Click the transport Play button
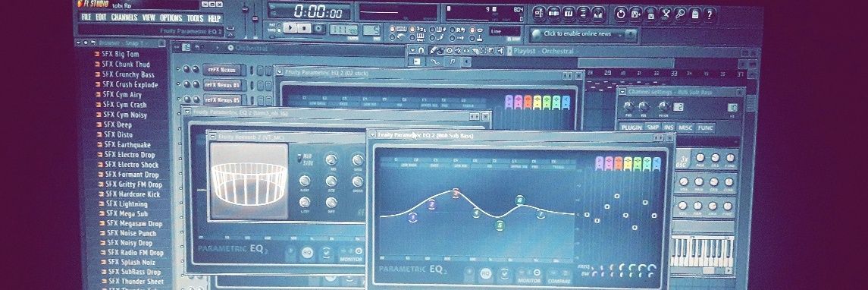This screenshot has height=290, width=868. click(290, 27)
